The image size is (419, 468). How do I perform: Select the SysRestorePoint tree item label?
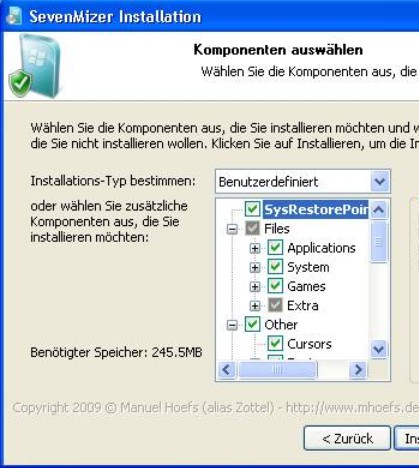tap(316, 210)
